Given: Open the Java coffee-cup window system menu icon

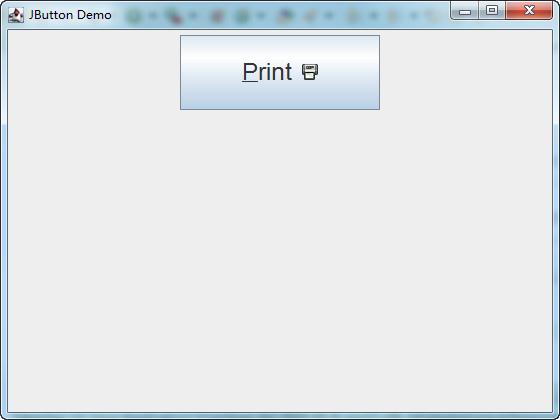Looking at the screenshot, I should [x=16, y=15].
